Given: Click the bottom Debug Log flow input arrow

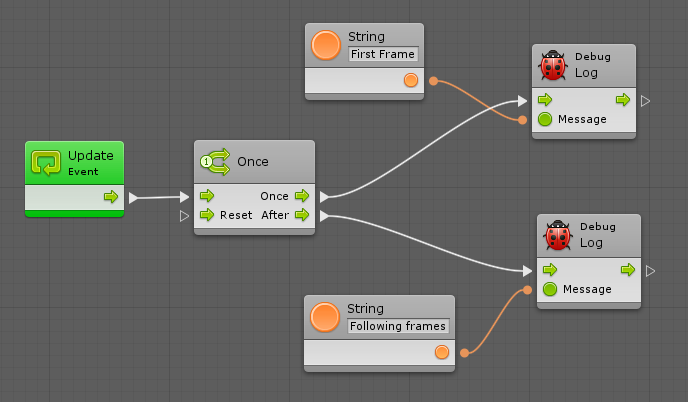Looking at the screenshot, I should pyautogui.click(x=549, y=270).
